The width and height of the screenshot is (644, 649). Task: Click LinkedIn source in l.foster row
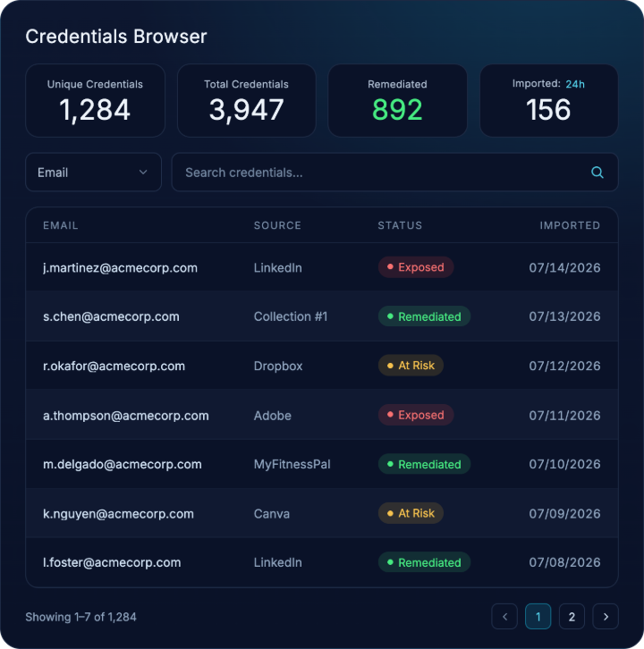click(277, 562)
